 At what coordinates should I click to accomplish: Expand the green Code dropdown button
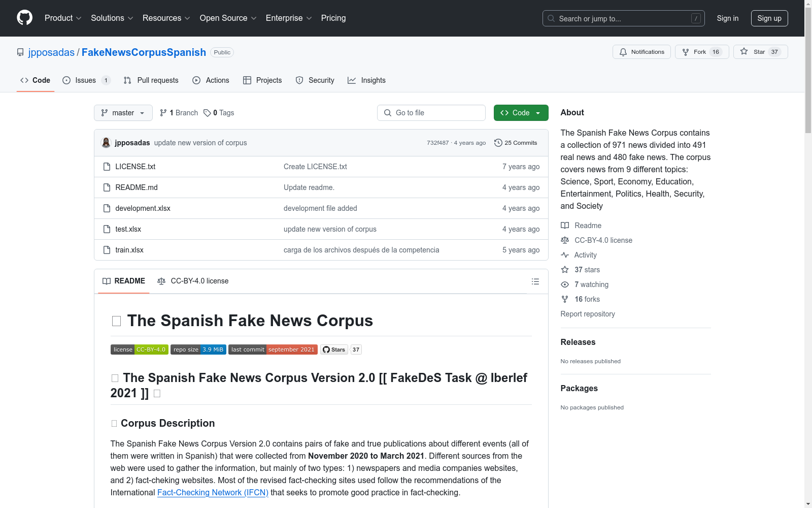pos(521,113)
